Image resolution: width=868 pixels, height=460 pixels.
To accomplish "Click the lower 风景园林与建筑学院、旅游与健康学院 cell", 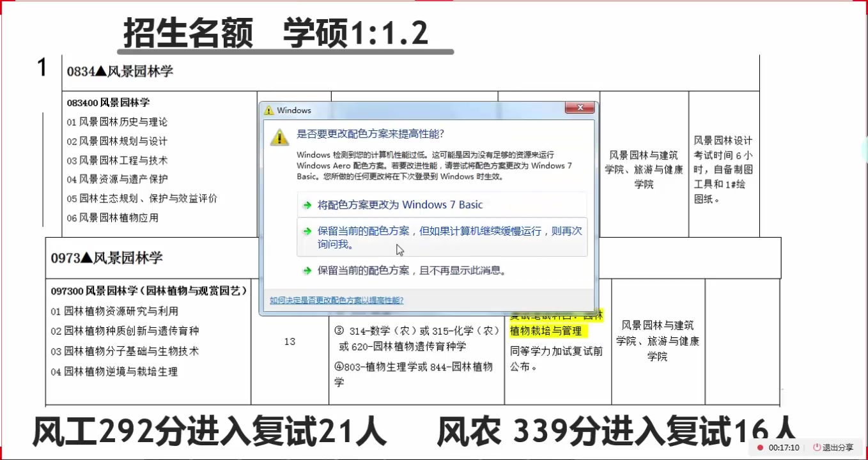I will [658, 341].
